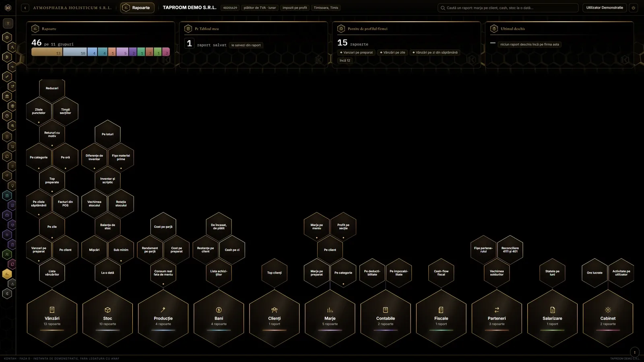Open the 'Reconciliere 4111 și 401' report hexagon
644x362 pixels.
[510, 250]
